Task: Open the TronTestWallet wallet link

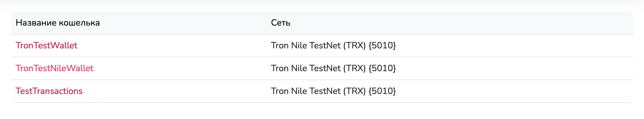Action: point(46,46)
